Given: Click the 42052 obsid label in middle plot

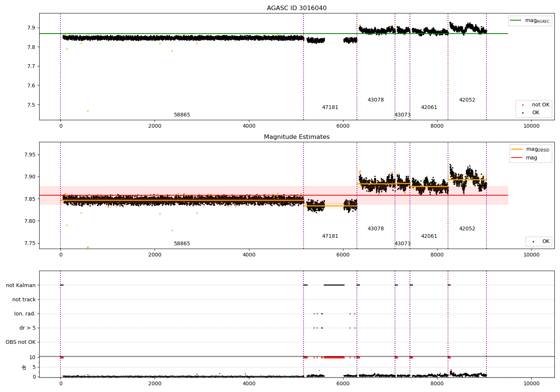Looking at the screenshot, I should click(467, 229).
